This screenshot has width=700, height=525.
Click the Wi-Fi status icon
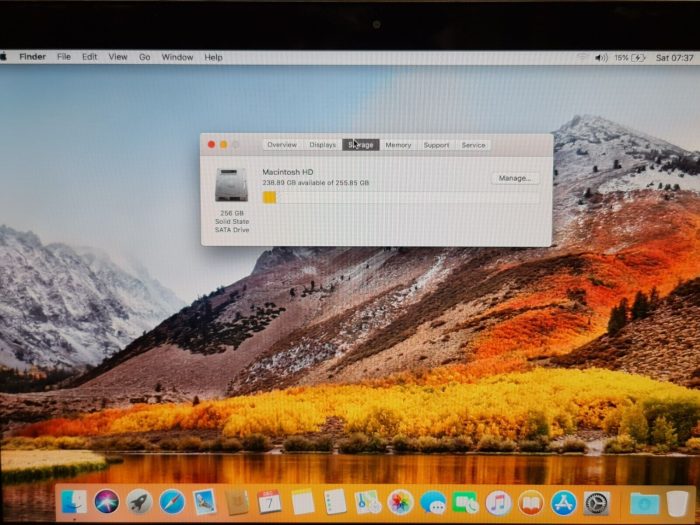coord(582,58)
